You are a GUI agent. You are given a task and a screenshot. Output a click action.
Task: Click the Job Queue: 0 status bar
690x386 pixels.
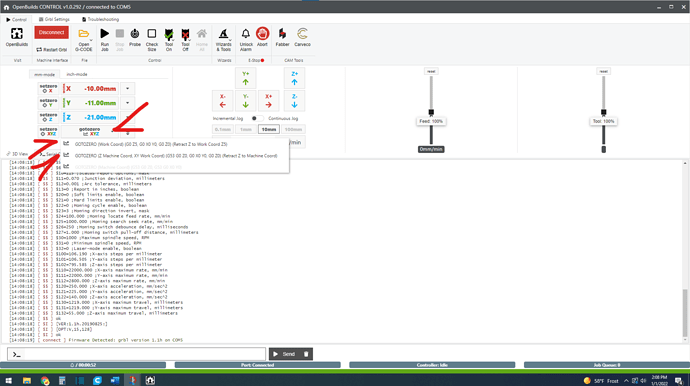(606, 365)
